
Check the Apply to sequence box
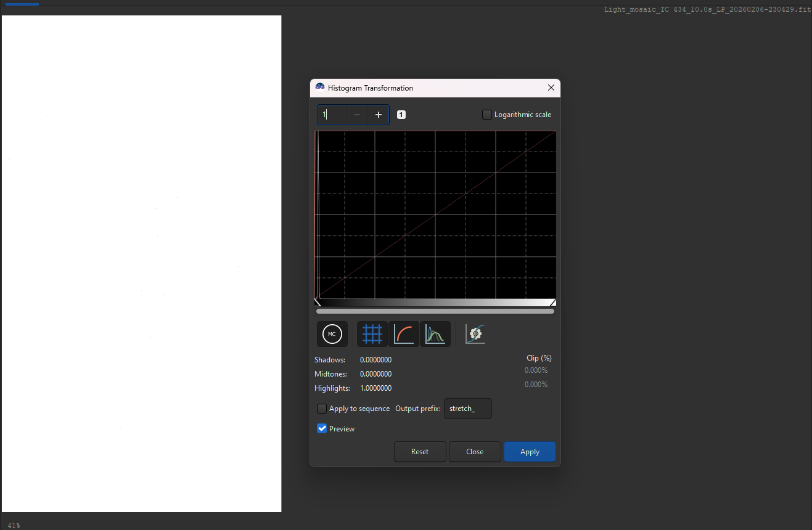pyautogui.click(x=322, y=409)
